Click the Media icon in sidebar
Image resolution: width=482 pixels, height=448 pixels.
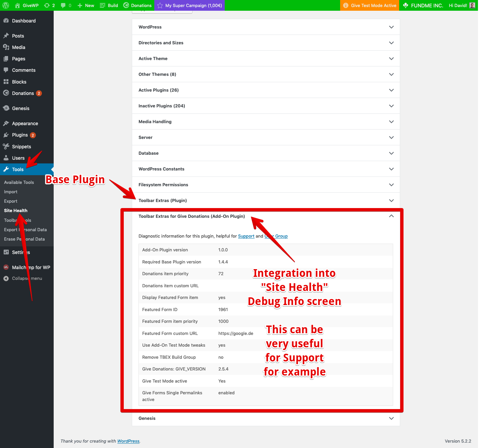6,47
